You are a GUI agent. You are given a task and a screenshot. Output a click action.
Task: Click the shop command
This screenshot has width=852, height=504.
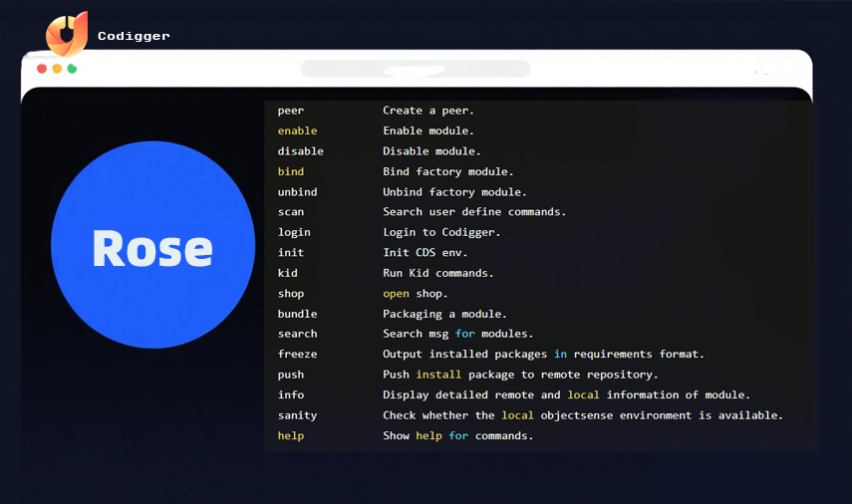(x=291, y=294)
